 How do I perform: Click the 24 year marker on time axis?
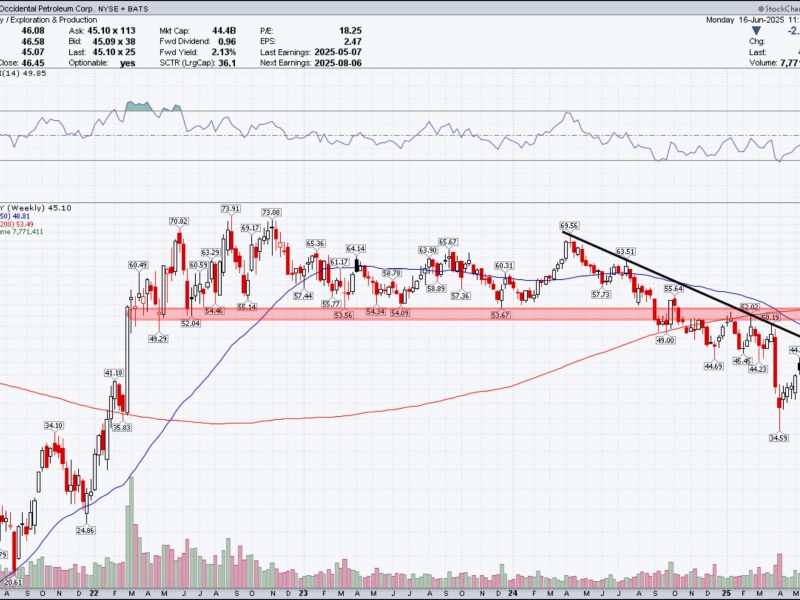(x=513, y=593)
